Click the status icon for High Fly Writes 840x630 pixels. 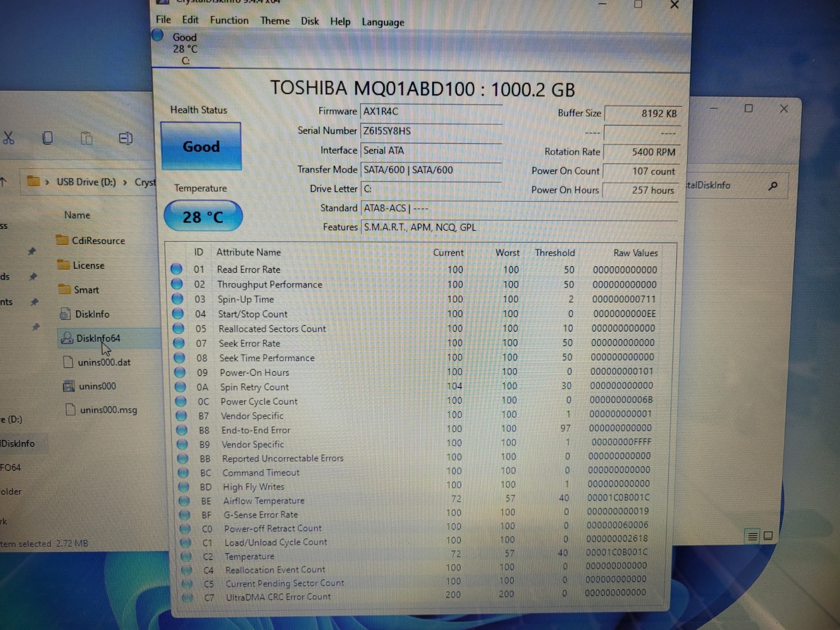(184, 487)
